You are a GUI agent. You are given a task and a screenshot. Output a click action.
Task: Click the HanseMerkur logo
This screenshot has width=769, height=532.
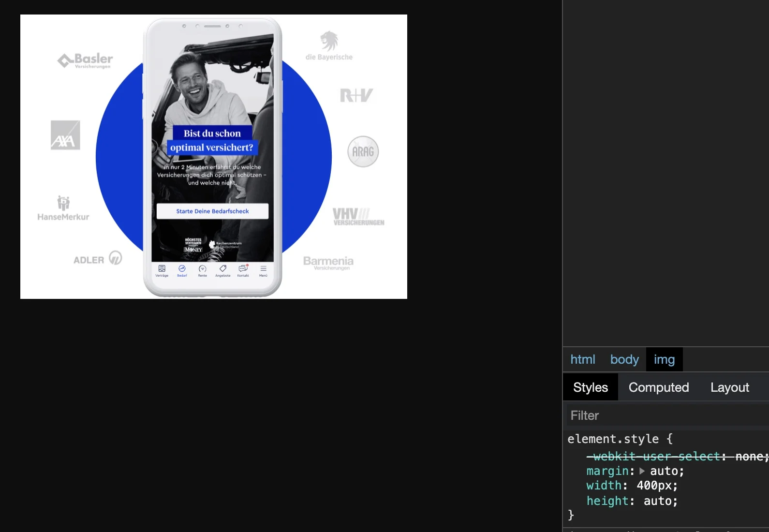63,208
